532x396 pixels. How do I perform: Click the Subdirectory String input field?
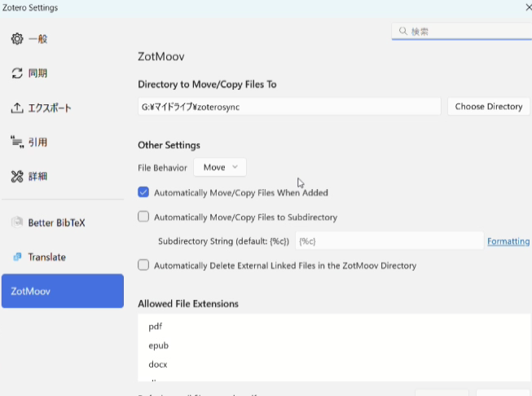(x=389, y=241)
